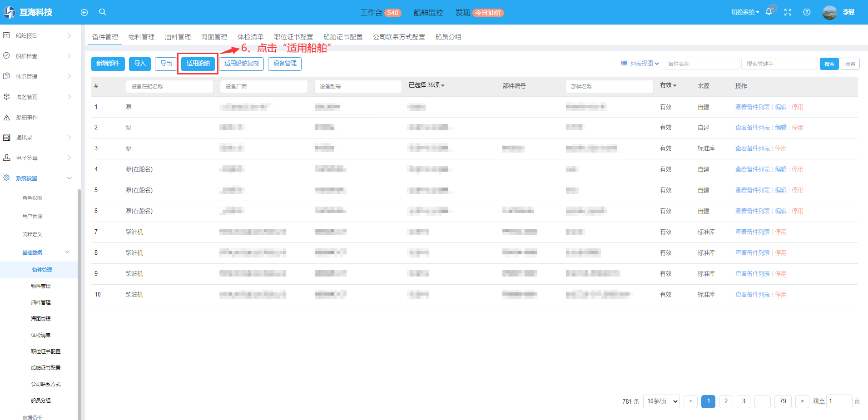Open the 用户管理 sidebar item

32,216
